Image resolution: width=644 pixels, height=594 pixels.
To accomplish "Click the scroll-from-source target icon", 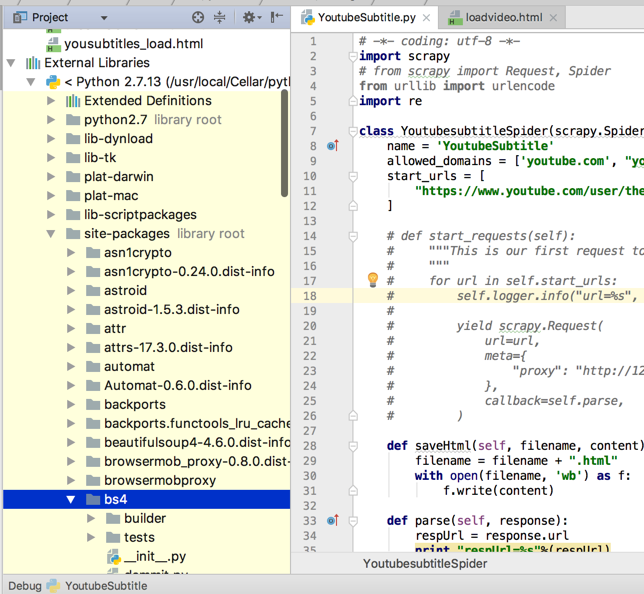I will 198,17.
